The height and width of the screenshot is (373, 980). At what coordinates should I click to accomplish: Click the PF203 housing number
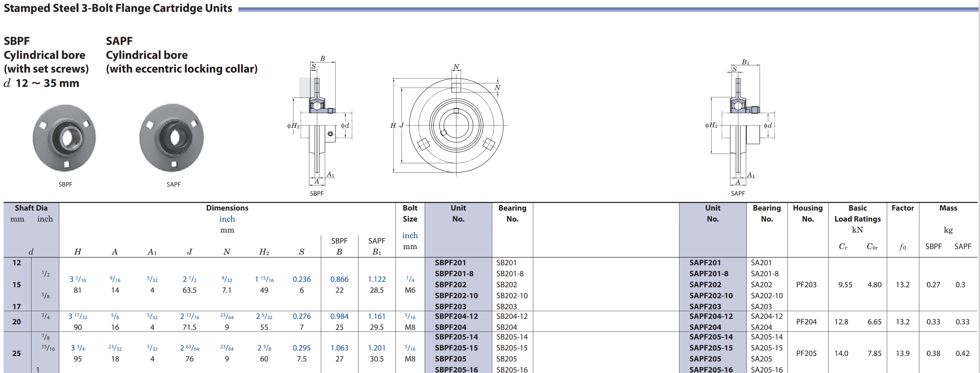(806, 285)
